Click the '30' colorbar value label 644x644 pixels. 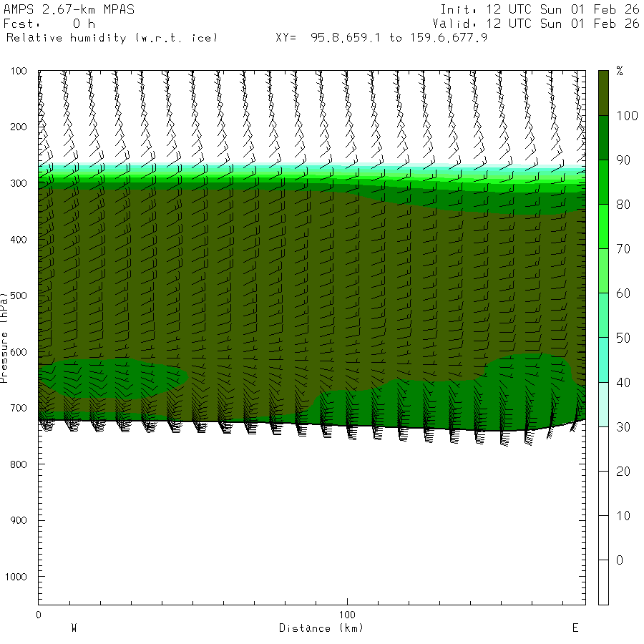pos(623,427)
